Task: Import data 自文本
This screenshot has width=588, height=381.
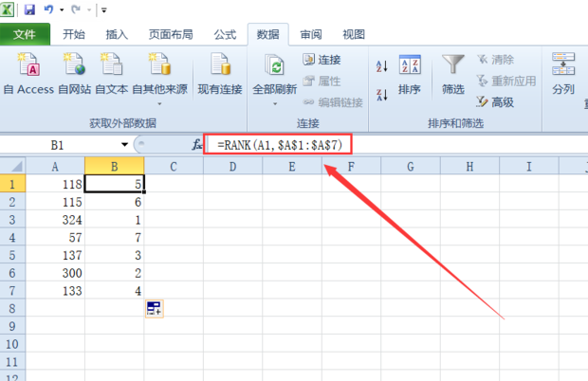Action: point(111,74)
